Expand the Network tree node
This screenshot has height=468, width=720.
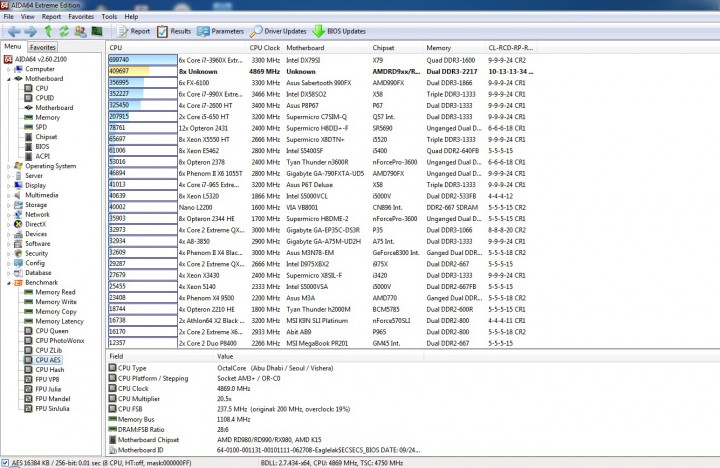(x=8, y=214)
